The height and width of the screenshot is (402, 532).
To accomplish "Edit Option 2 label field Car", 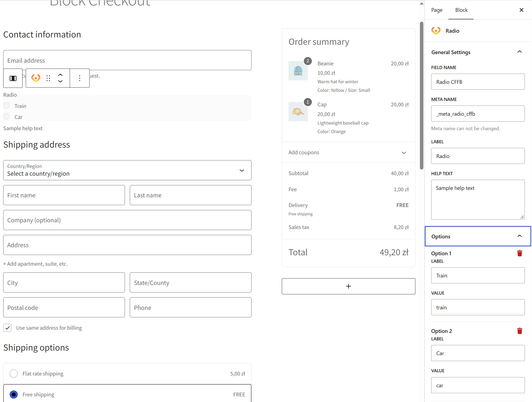I will pos(478,353).
